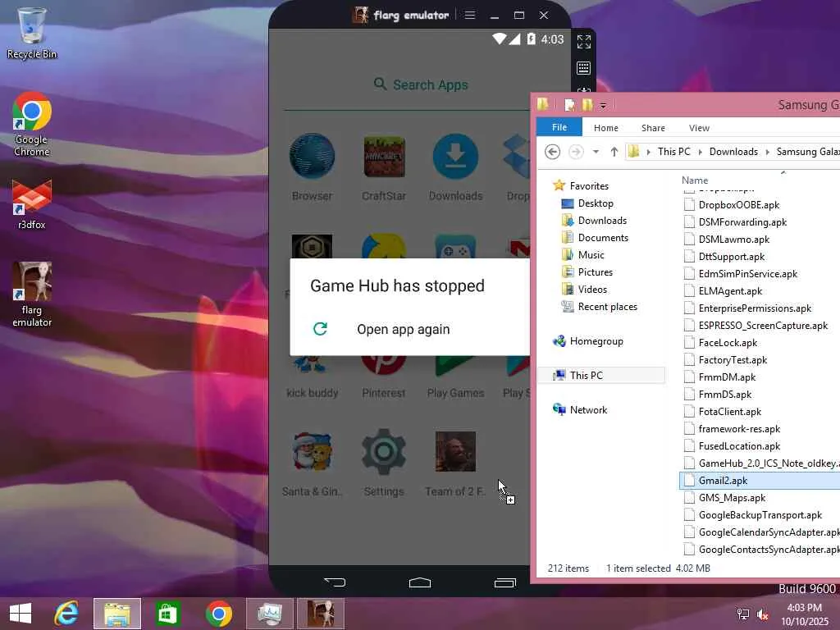Open Quick Access Toolbar customize dropdown
The image size is (840, 630).
point(603,106)
